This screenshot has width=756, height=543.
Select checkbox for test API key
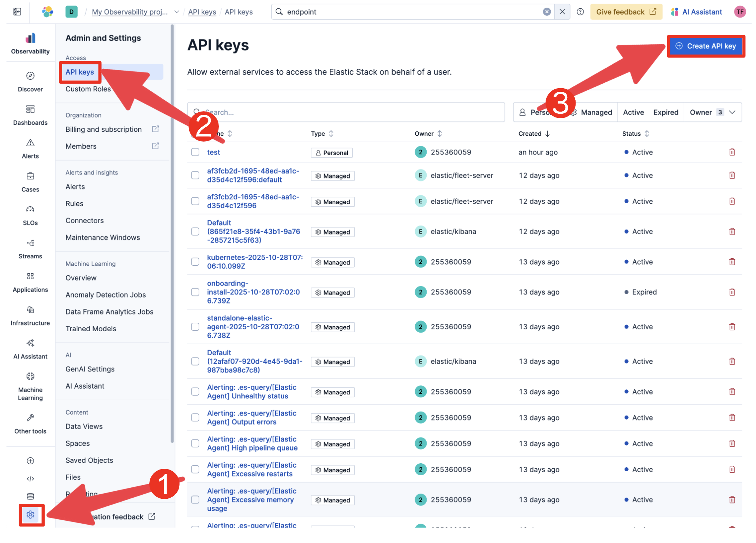tap(195, 152)
